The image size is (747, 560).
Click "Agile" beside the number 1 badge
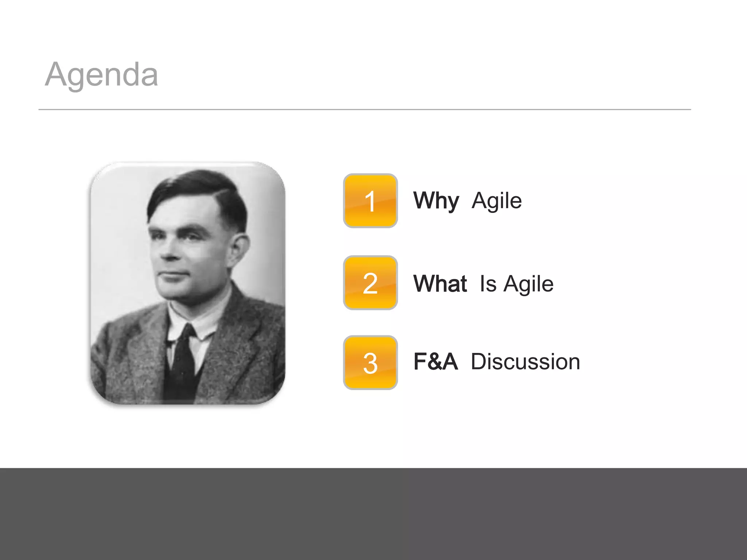coord(496,201)
